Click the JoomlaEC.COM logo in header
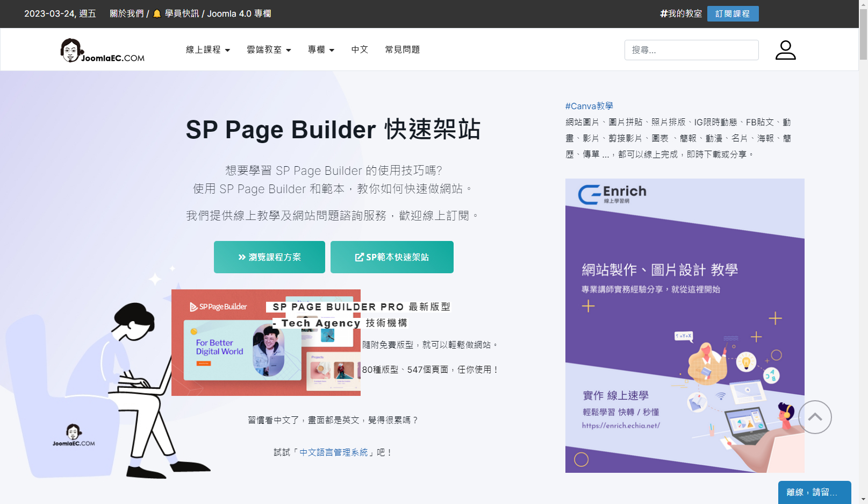This screenshot has width=868, height=504. pyautogui.click(x=102, y=50)
